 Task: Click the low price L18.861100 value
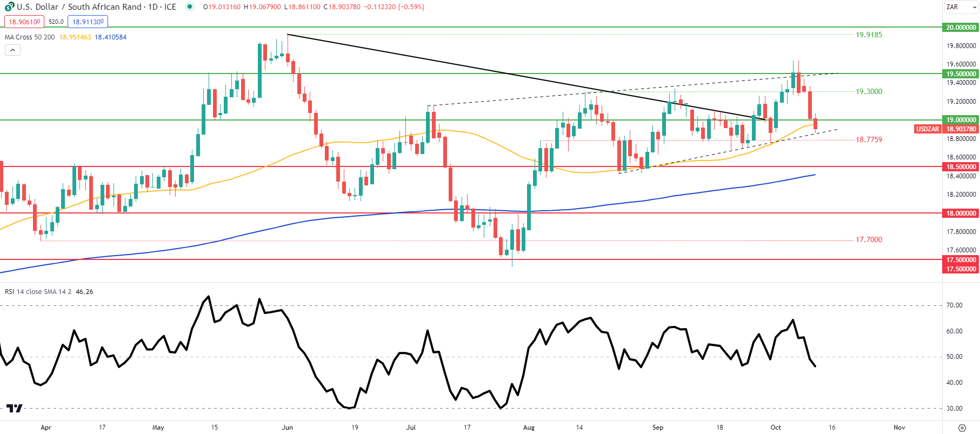[x=302, y=7]
